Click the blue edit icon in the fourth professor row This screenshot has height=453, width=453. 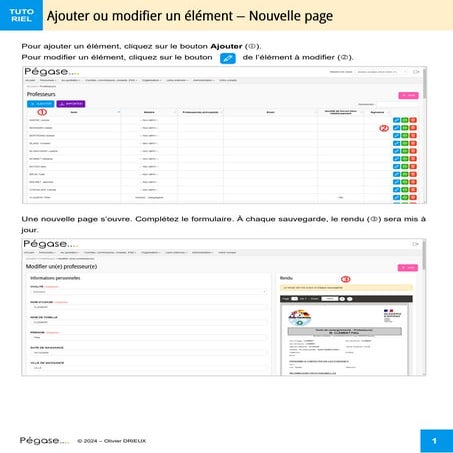[396, 143]
